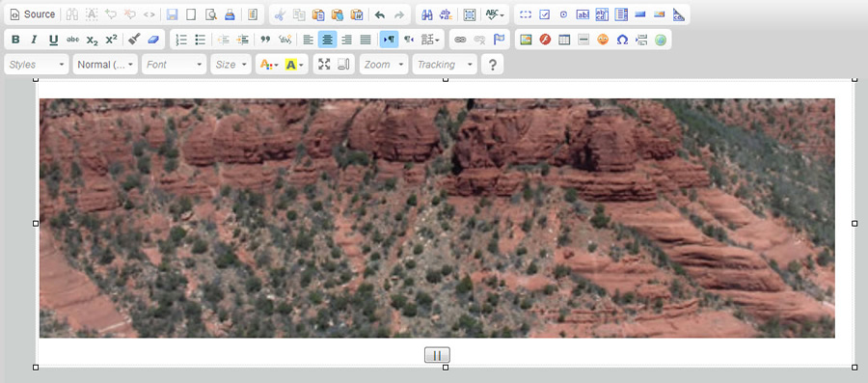Viewport: 868px width, 383px height.
Task: Insert a Radio Button field
Action: (x=563, y=14)
